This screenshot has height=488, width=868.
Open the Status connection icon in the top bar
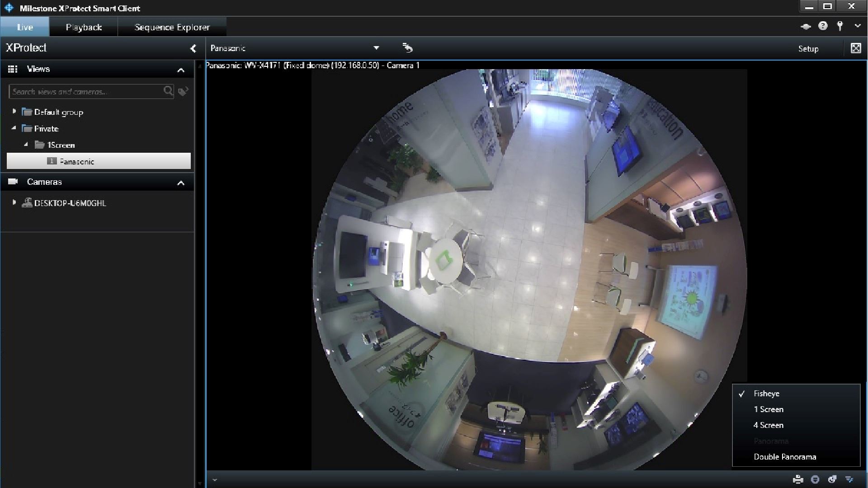(806, 27)
